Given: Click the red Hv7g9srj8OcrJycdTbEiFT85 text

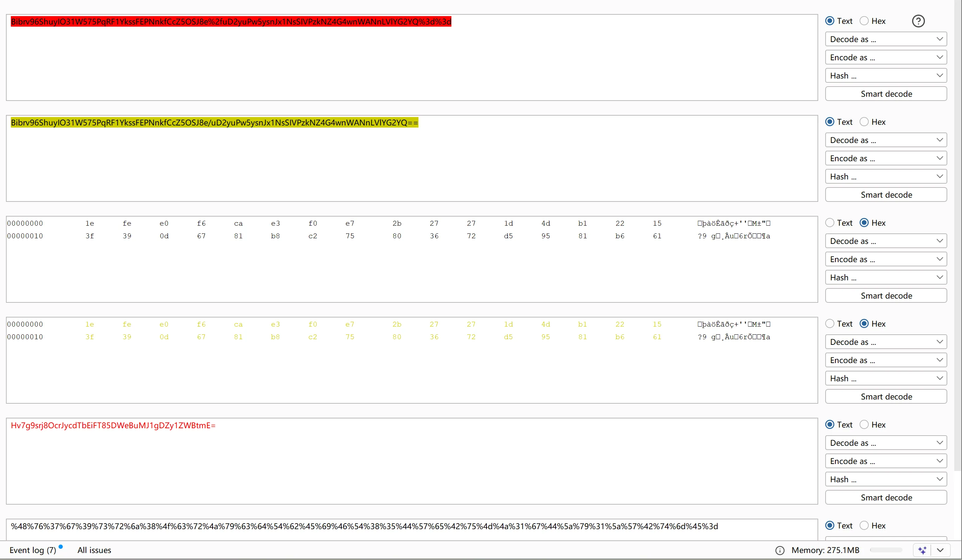Looking at the screenshot, I should tap(113, 425).
